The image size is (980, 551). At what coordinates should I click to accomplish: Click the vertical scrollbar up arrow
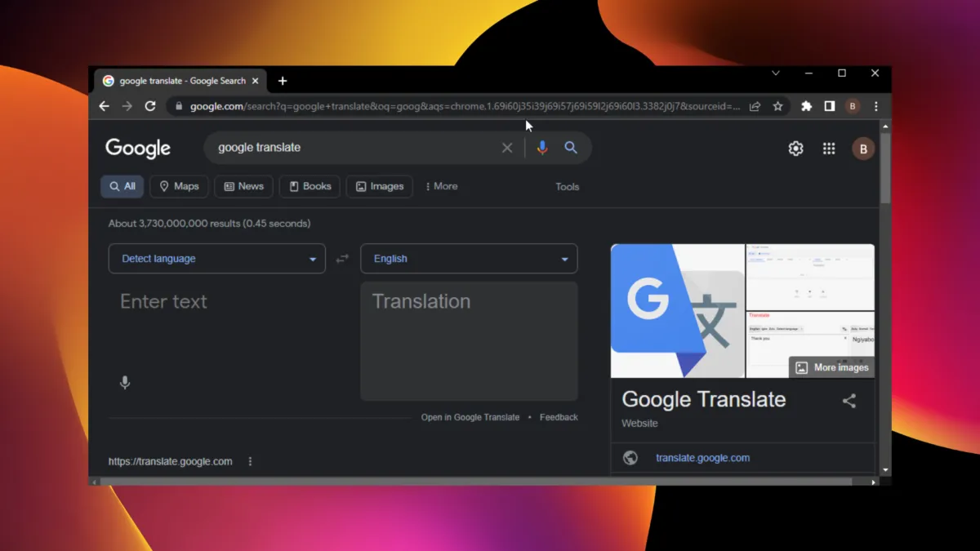pos(886,127)
